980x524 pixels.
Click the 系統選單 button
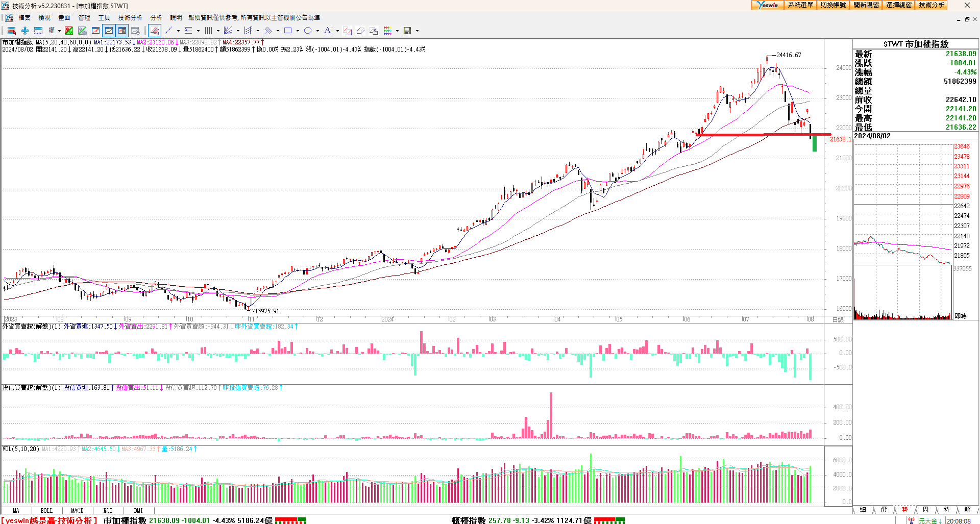point(800,5)
